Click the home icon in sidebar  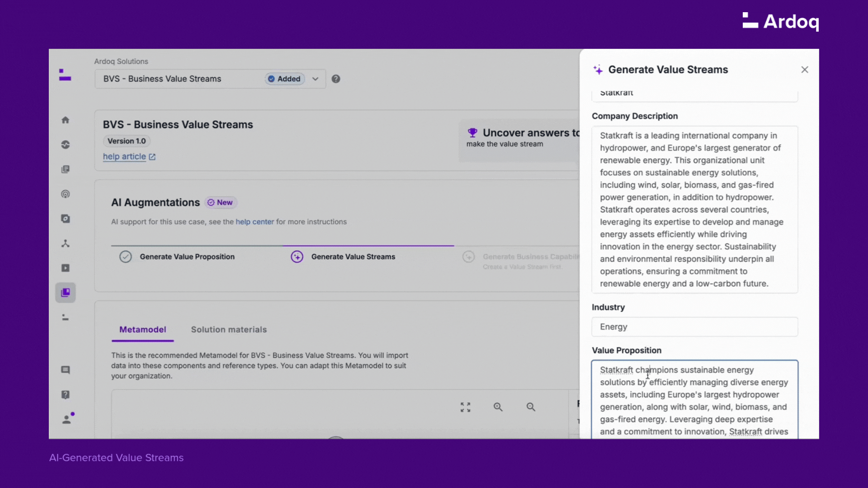(66, 120)
